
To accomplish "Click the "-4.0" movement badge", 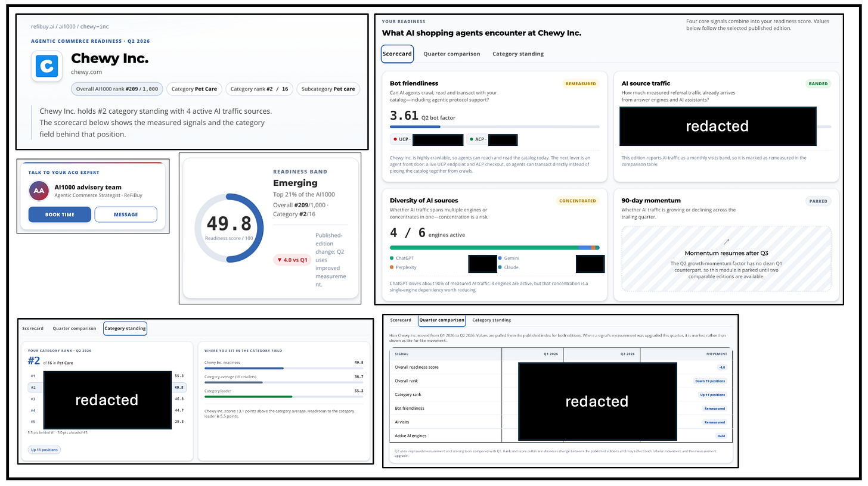I will click(722, 367).
